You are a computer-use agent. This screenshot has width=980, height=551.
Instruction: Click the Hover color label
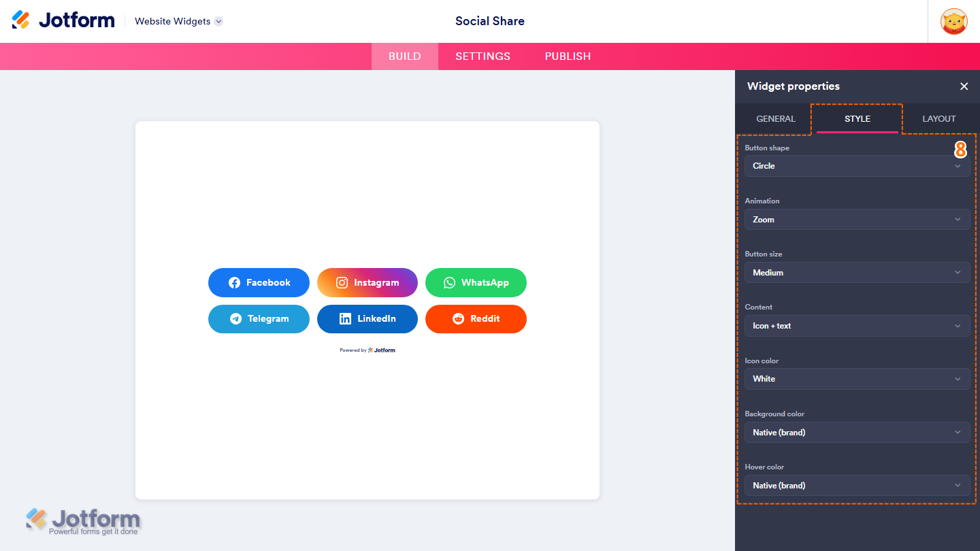pos(764,467)
